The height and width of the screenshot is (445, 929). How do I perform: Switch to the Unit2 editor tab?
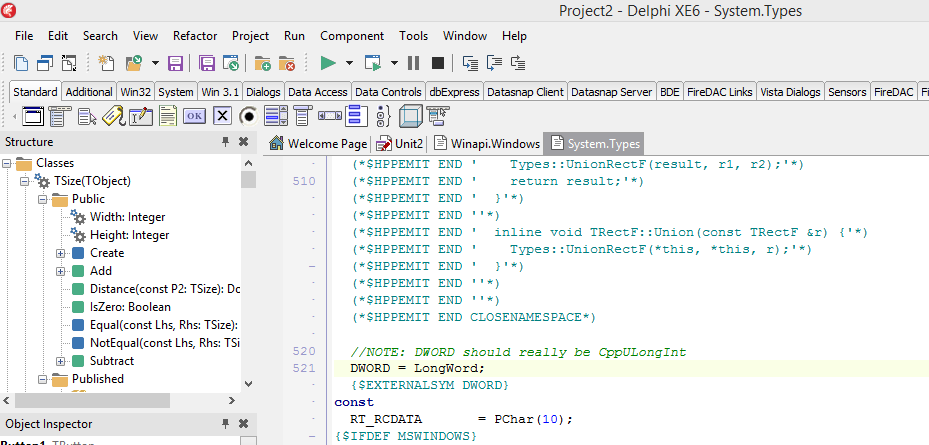coord(401,143)
